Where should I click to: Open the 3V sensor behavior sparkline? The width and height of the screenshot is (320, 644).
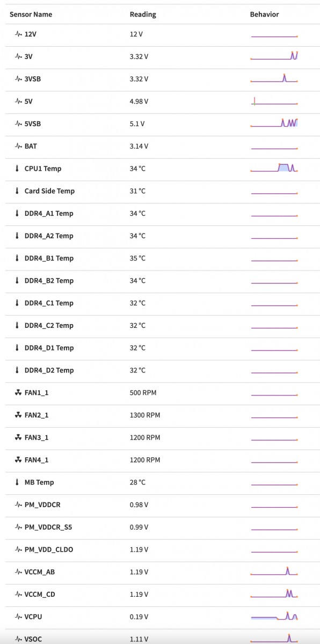[274, 56]
